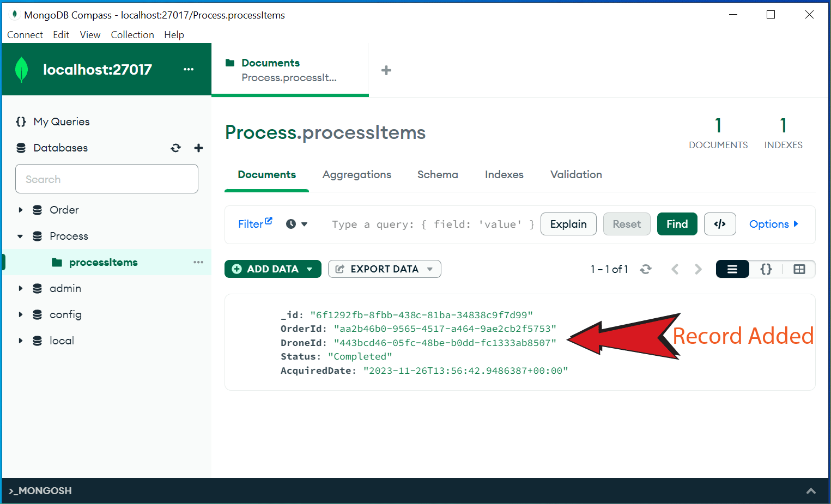Select the Documents sub-tab

266,174
